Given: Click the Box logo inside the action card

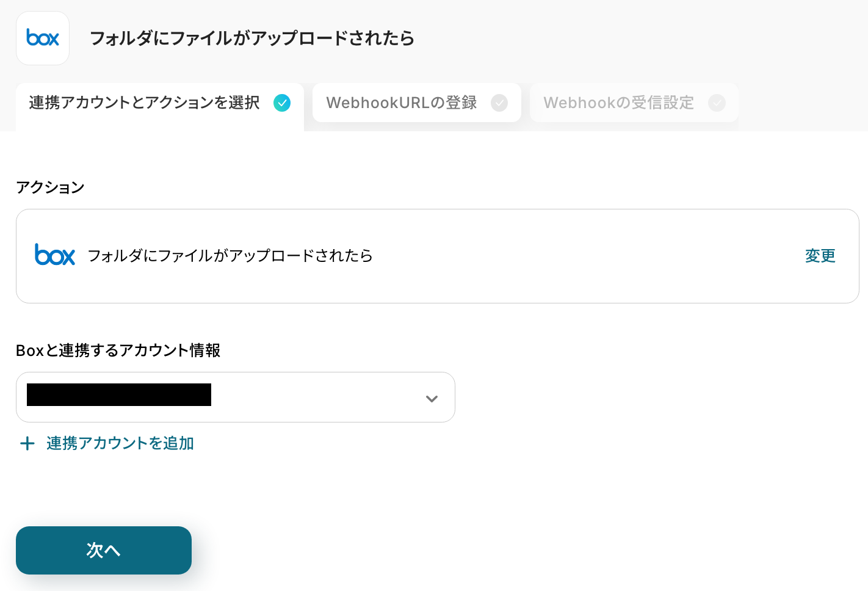Looking at the screenshot, I should (x=55, y=255).
